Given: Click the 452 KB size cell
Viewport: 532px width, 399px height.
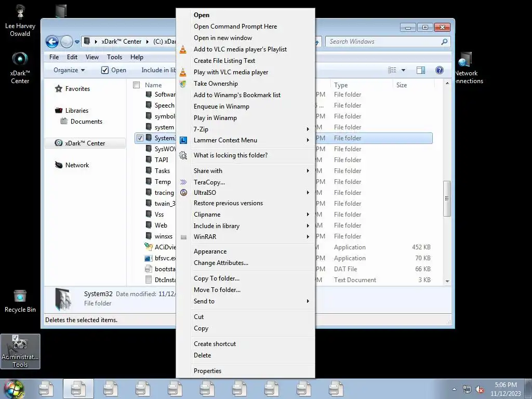Looking at the screenshot, I should (421, 247).
